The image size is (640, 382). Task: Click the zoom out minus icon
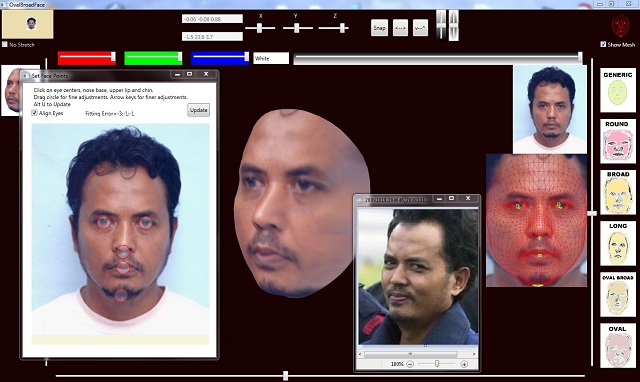click(x=410, y=364)
